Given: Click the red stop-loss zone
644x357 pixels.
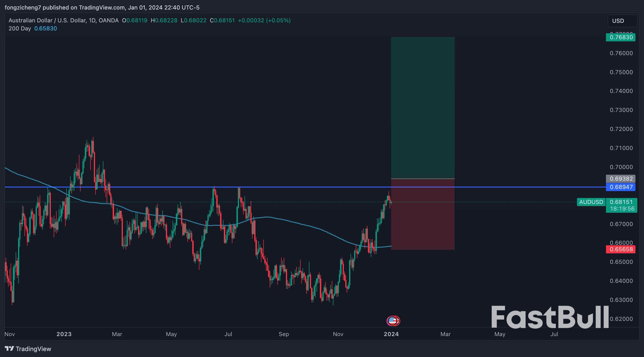Looking at the screenshot, I should [x=423, y=214].
